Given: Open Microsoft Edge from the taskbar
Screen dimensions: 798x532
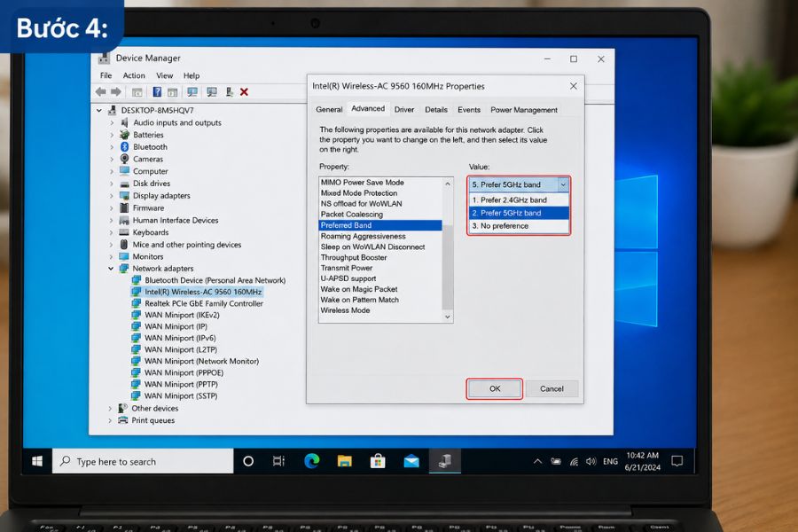Looking at the screenshot, I should pos(311,461).
